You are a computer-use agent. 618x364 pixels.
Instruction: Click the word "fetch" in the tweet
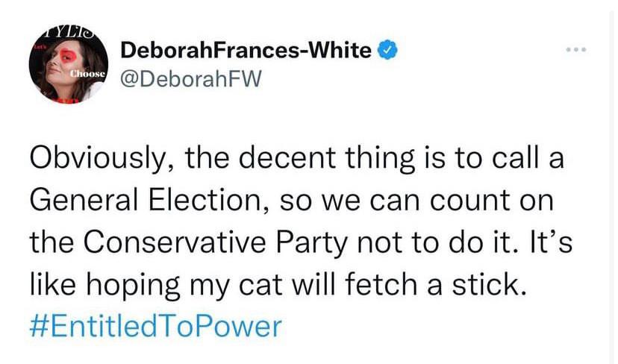[x=394, y=285]
